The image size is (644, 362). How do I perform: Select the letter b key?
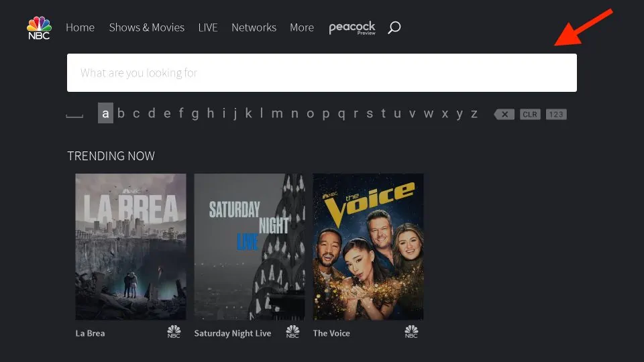pyautogui.click(x=121, y=113)
